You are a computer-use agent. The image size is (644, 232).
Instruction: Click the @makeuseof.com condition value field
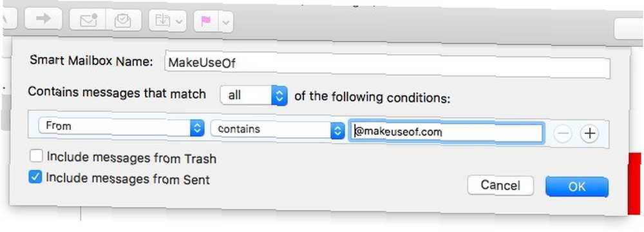pos(446,133)
